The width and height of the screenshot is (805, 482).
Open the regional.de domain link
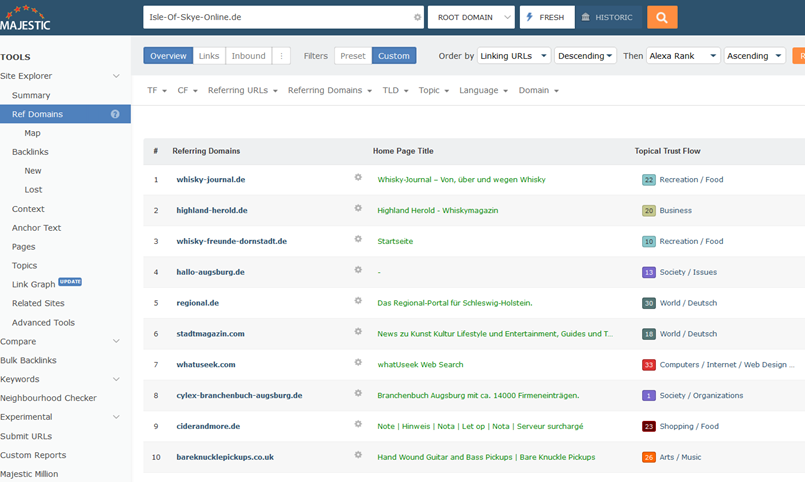tap(198, 303)
